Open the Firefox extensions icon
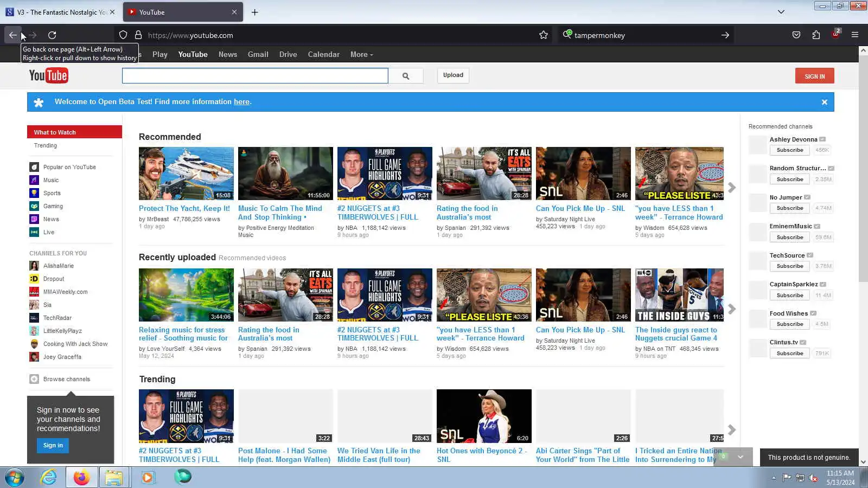 816,35
